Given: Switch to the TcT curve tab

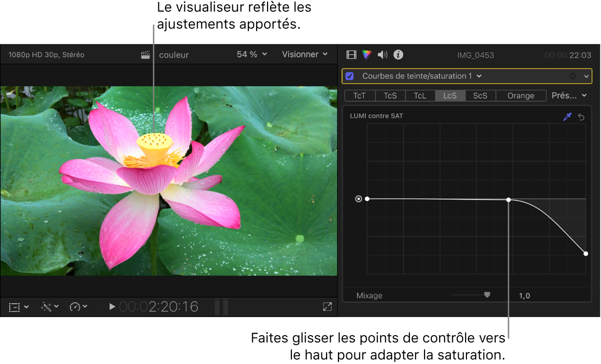Looking at the screenshot, I should pos(359,96).
